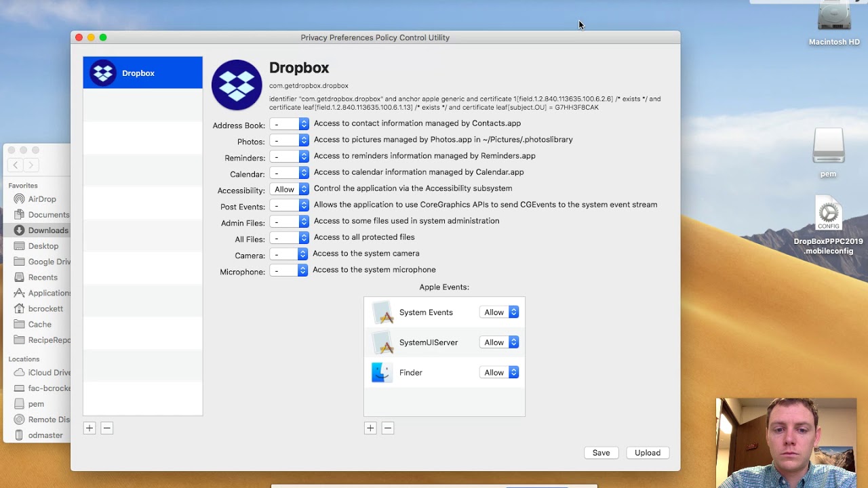
Task: Open the Microphone permission dropdown
Action: pos(288,270)
